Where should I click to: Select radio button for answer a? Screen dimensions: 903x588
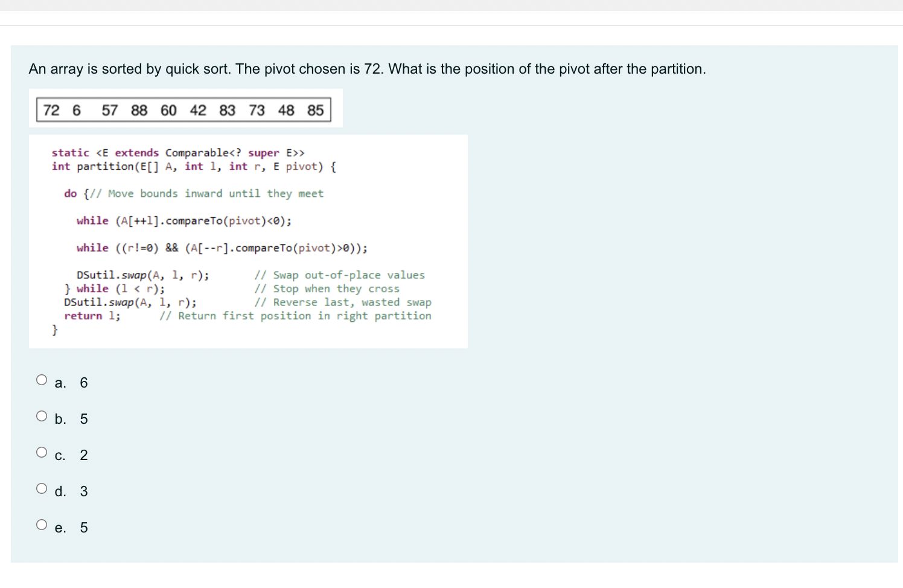click(x=42, y=379)
